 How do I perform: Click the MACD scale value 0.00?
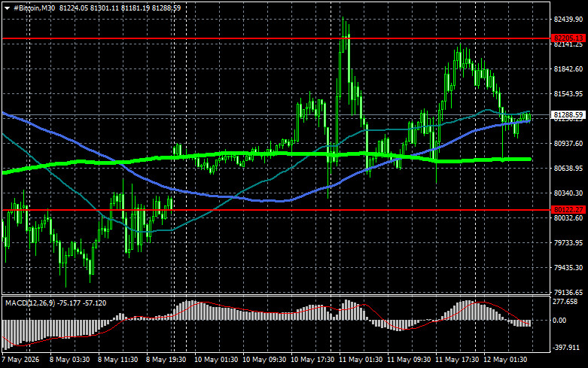coord(559,321)
